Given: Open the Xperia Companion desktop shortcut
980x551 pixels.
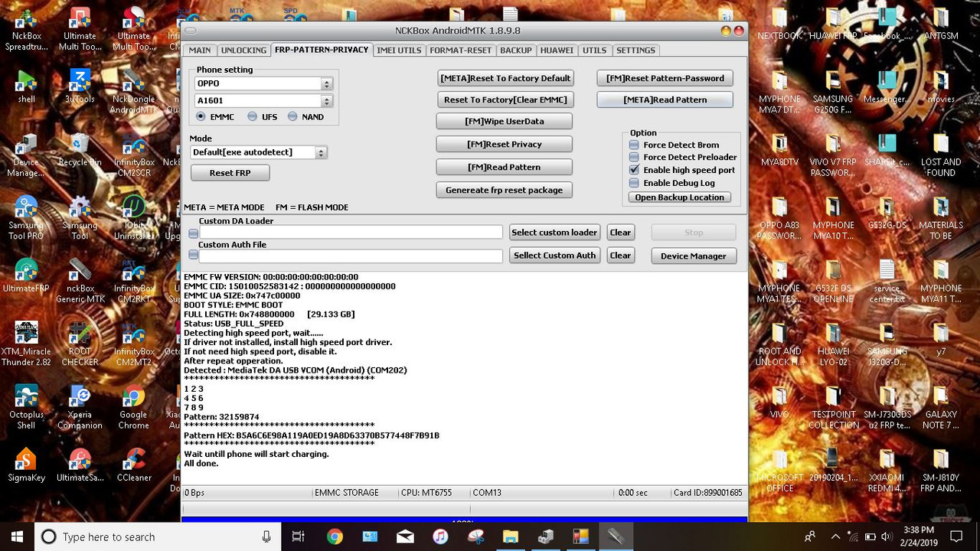Looking at the screenshot, I should pos(80,407).
